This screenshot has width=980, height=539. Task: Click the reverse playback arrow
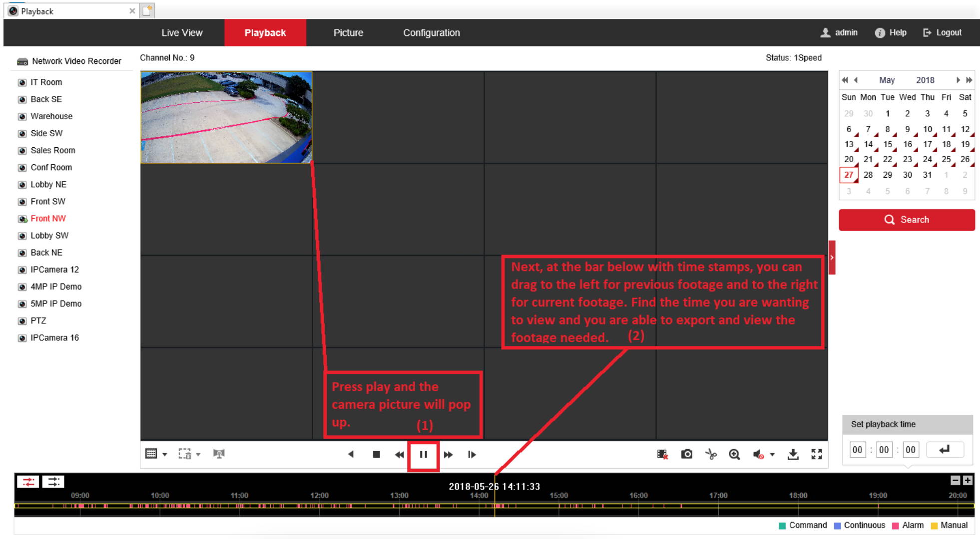pyautogui.click(x=351, y=454)
